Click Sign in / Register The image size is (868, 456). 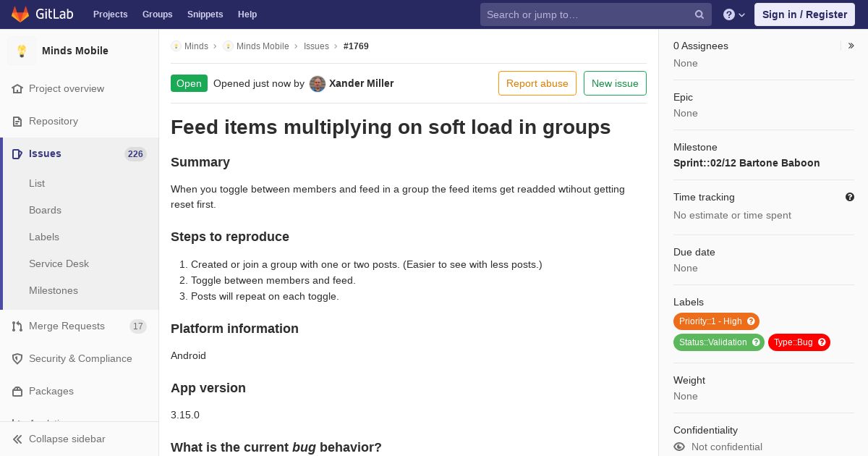click(804, 14)
